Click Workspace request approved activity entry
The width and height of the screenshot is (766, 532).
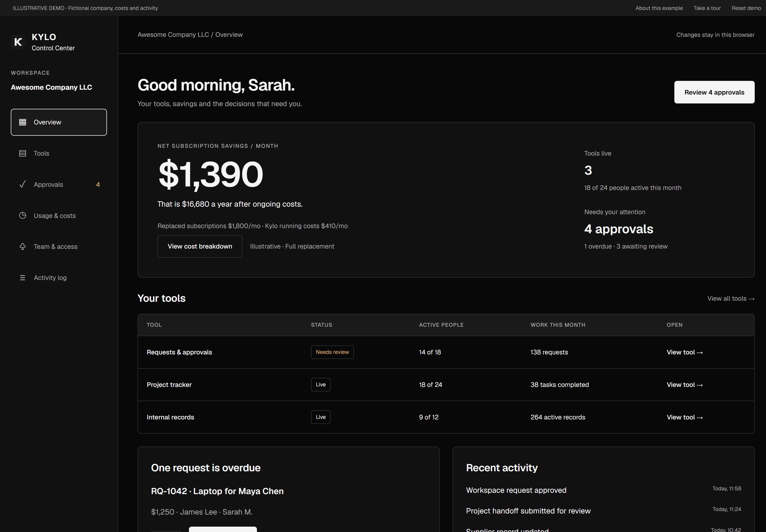pos(516,490)
